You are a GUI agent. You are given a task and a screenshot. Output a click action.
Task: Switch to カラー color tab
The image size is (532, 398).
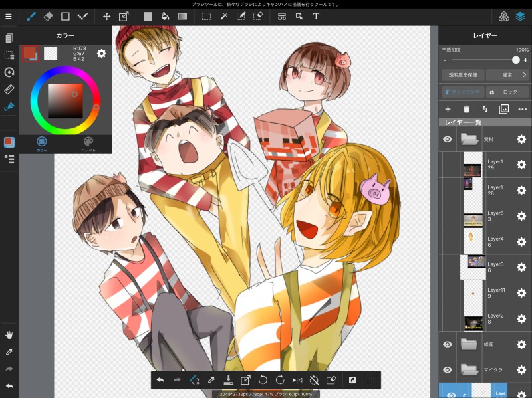pyautogui.click(x=42, y=144)
